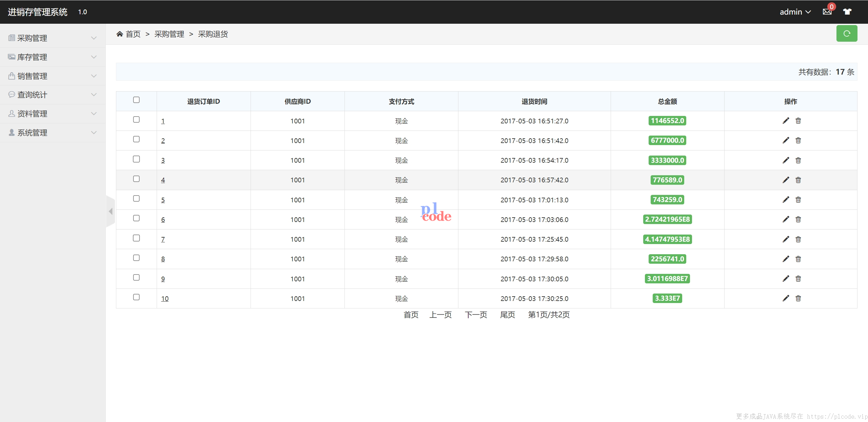Click the home icon in breadcrumb
The height and width of the screenshot is (422, 868).
tap(119, 34)
